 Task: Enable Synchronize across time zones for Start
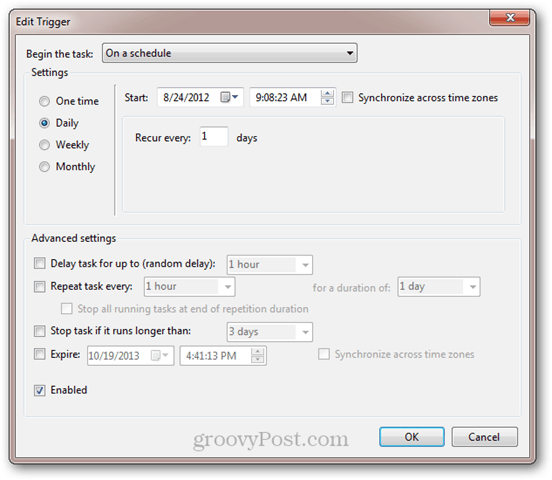(347, 97)
